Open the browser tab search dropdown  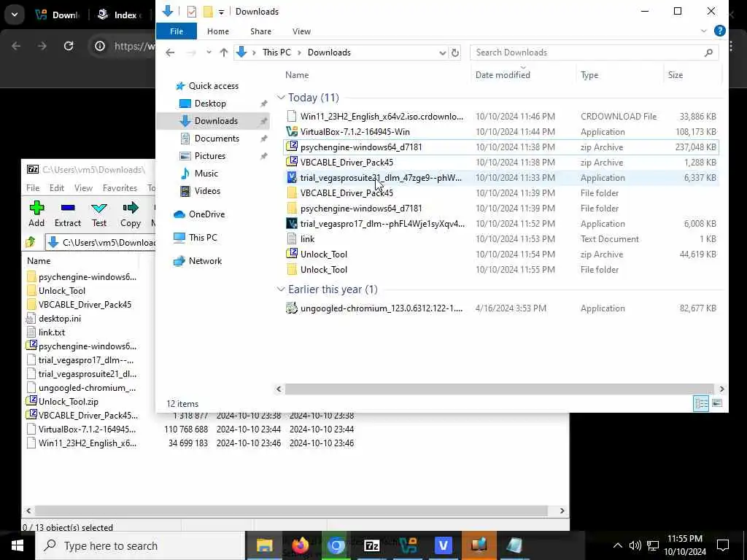click(15, 15)
